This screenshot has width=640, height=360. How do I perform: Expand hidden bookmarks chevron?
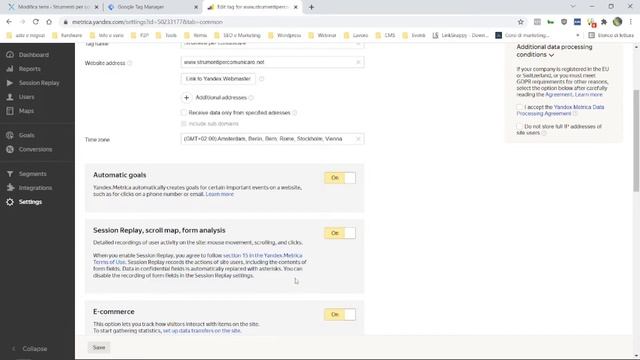click(578, 36)
